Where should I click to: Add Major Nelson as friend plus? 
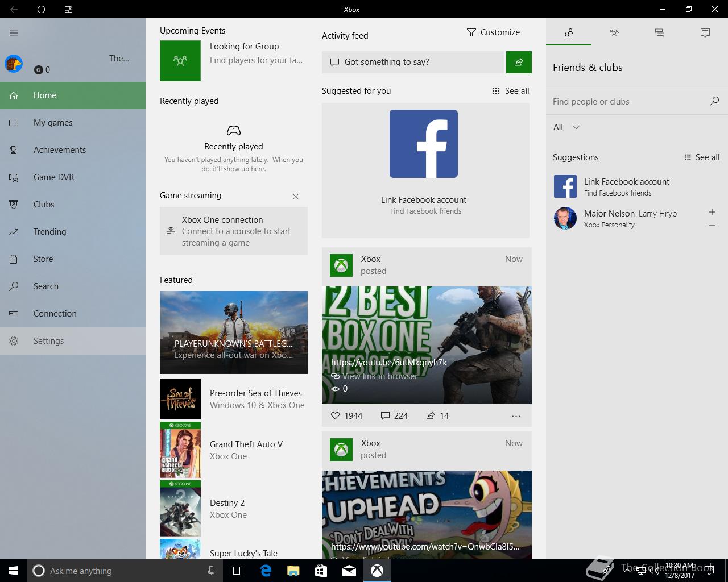[712, 212]
